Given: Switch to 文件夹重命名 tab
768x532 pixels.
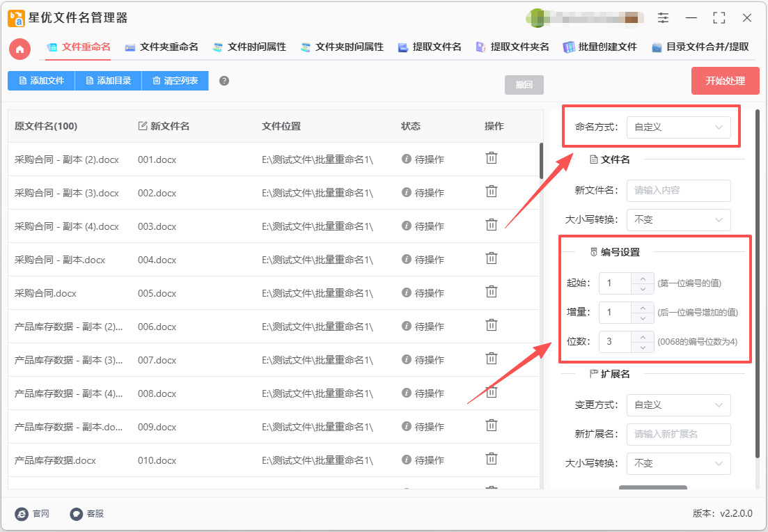Looking at the screenshot, I should click(162, 47).
